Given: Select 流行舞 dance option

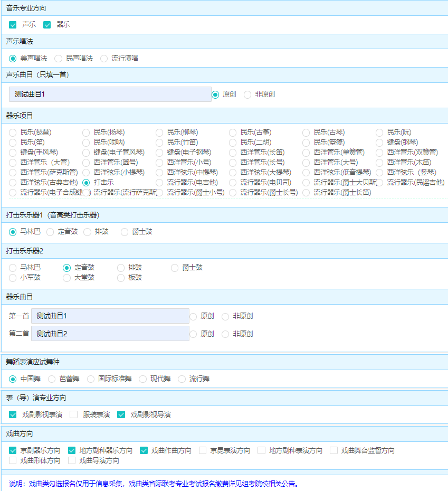Looking at the screenshot, I should coord(182,379).
